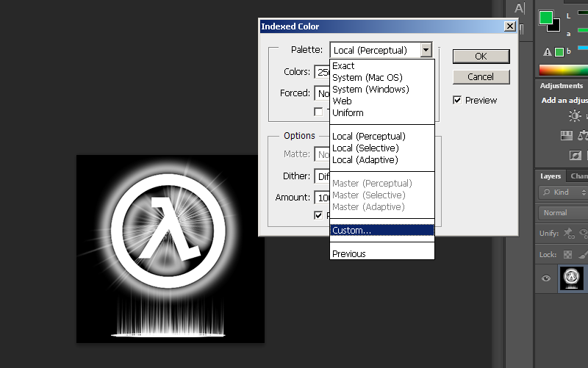Choose Custom... palette option
This screenshot has height=368, width=588.
click(x=381, y=231)
